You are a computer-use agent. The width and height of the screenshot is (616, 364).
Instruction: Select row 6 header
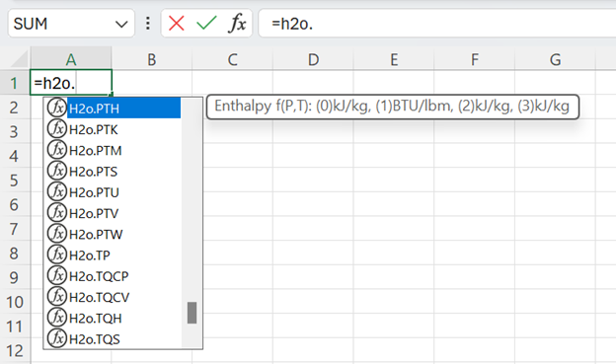pyautogui.click(x=15, y=204)
